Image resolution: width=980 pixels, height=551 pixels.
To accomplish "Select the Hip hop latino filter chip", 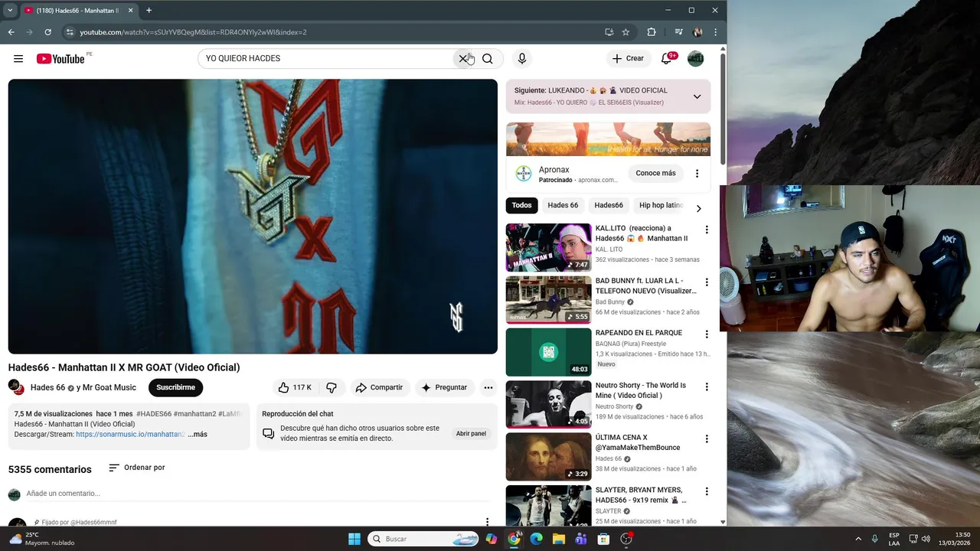I will click(x=661, y=205).
